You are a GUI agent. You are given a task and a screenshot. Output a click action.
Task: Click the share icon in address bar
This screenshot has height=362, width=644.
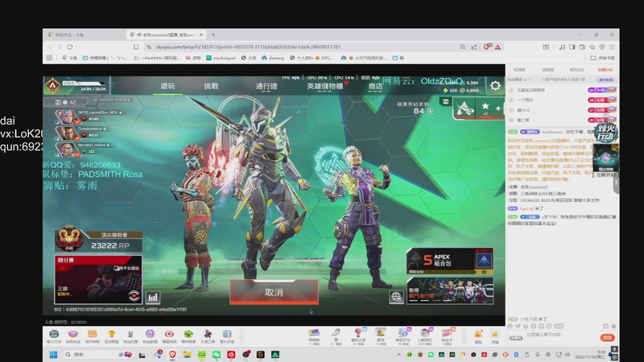[x=474, y=47]
